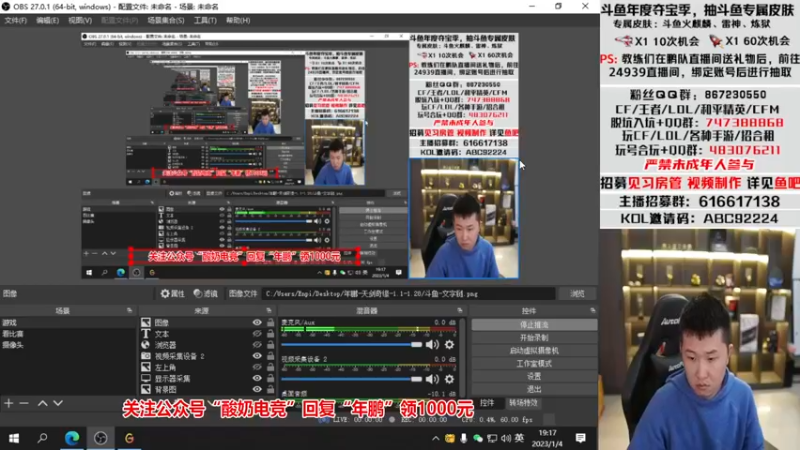Open WeChat from the system tray
The width and height of the screenshot is (800, 450).
coord(478,439)
